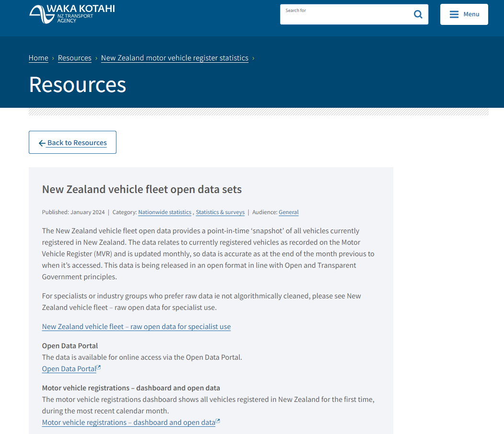Visit the Open Data Portal link

69,369
